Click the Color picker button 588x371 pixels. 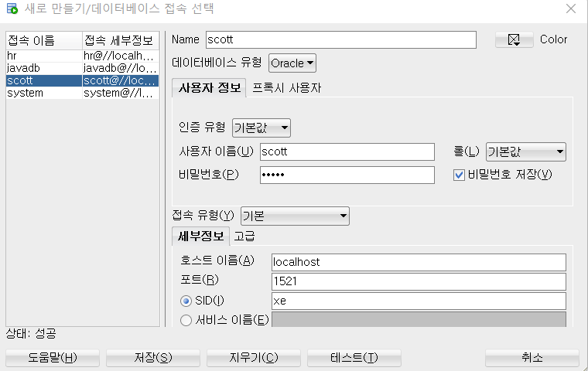click(514, 39)
